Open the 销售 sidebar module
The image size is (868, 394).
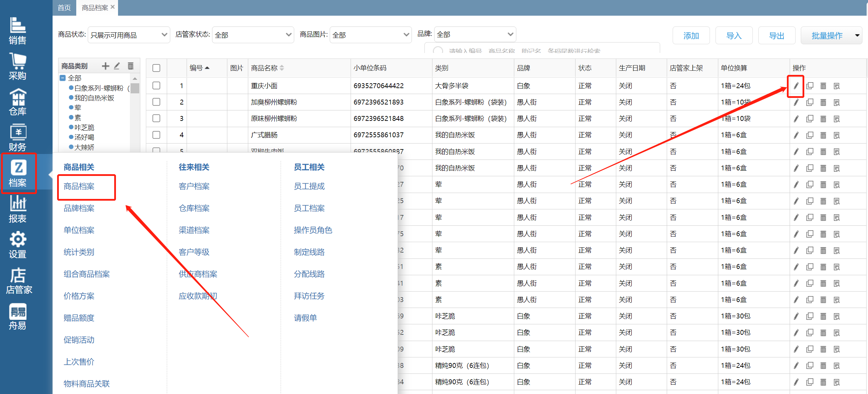[17, 31]
